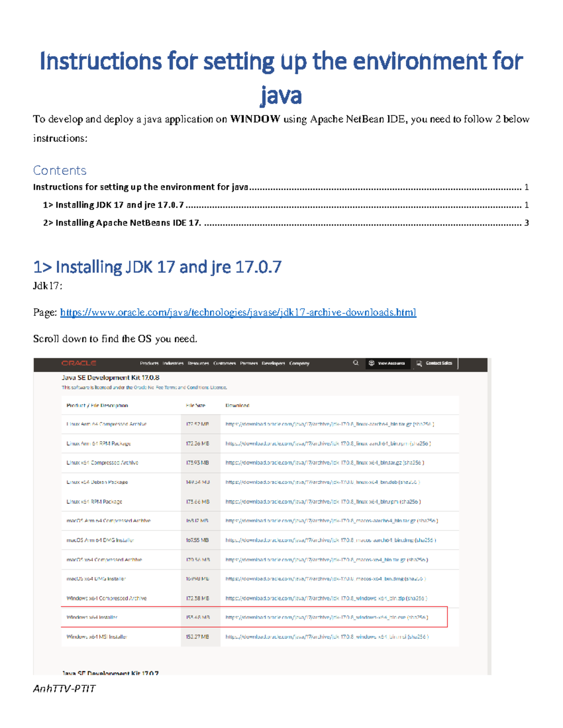Open the Products menu on Oracle site
563x728 pixels.
(x=149, y=363)
